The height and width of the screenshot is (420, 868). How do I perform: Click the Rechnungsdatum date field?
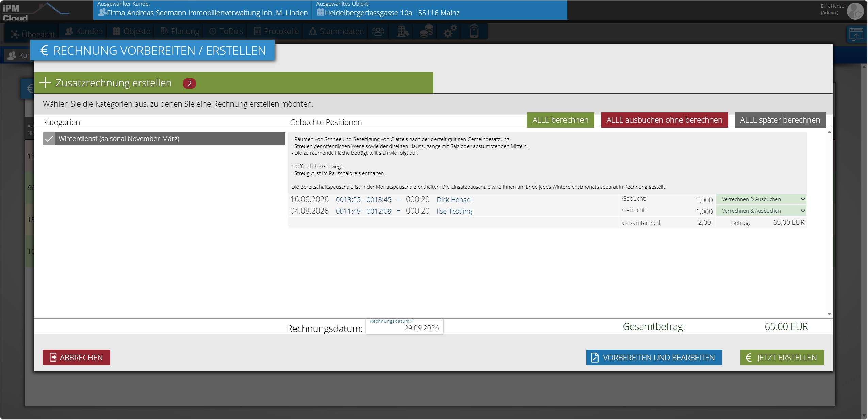tap(405, 326)
